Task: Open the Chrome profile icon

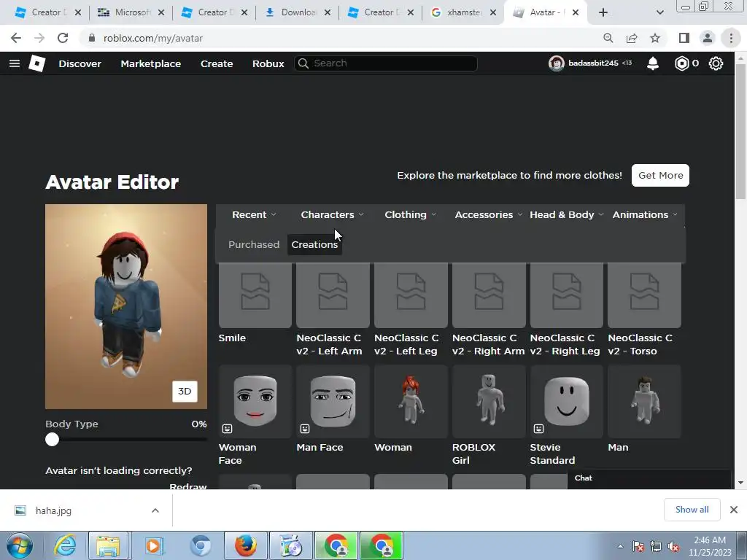Action: click(708, 38)
